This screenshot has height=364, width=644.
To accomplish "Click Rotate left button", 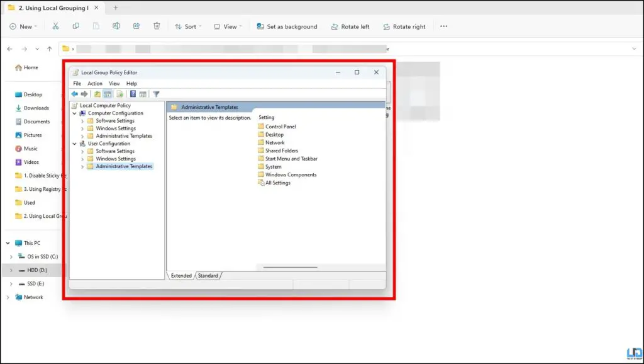I will [x=350, y=26].
